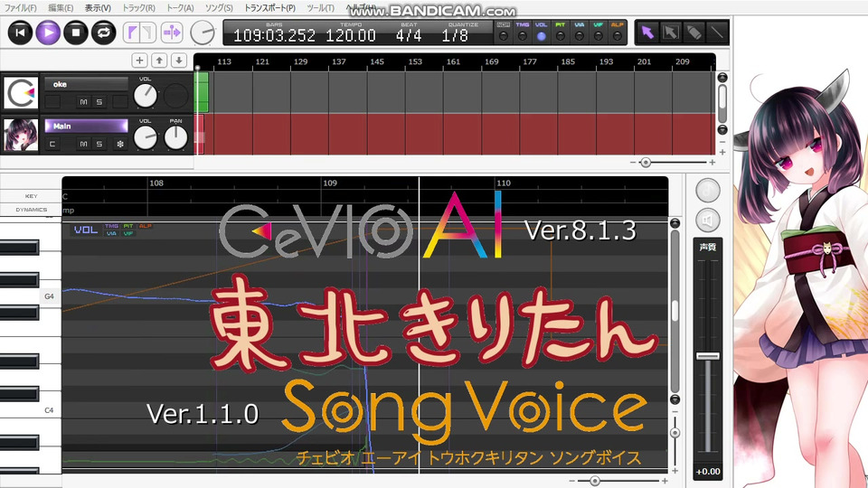Select the TMG parameter mode
Screen dimensions: 868x488
coord(522,33)
